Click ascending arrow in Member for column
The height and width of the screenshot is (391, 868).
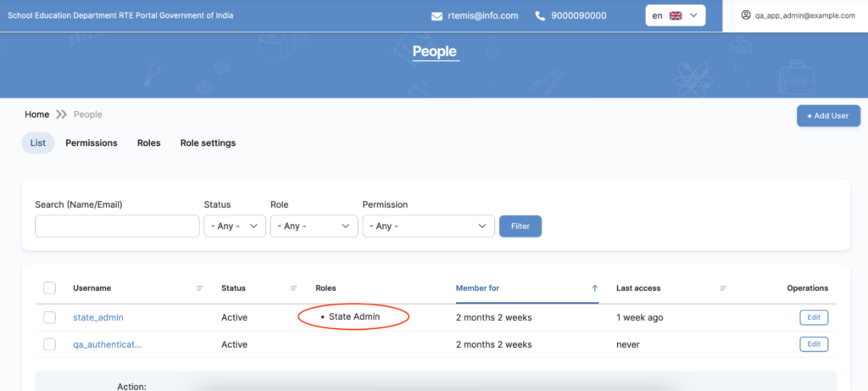(x=594, y=288)
